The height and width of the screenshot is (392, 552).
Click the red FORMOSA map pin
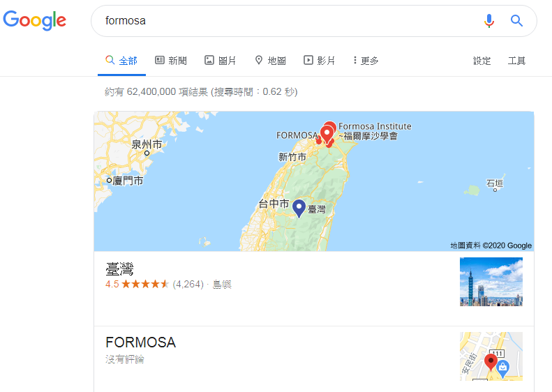327,135
